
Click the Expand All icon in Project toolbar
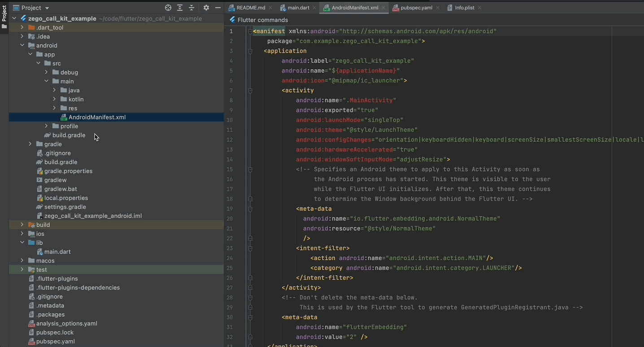click(x=180, y=8)
